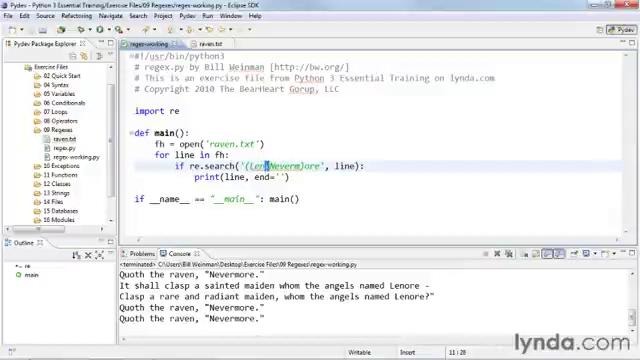This screenshot has width=640, height=360.
Task: Open the Navigate menu
Action: click(111, 16)
